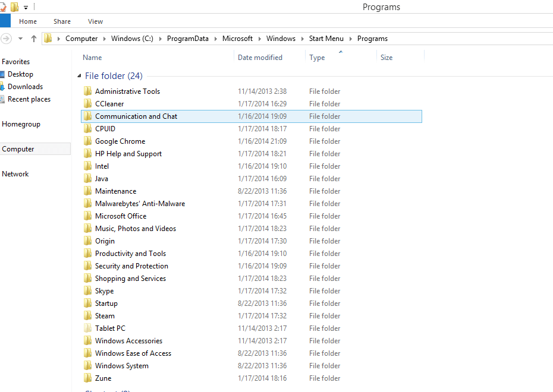
Task: Switch to the View ribbon tab
Action: point(95,21)
